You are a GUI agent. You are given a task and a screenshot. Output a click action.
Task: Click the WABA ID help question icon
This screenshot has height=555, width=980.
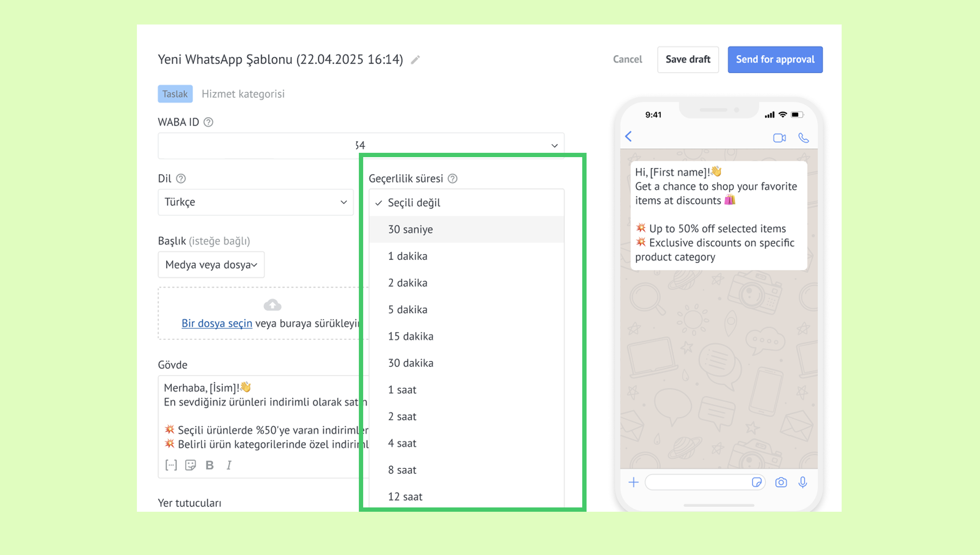click(x=208, y=122)
